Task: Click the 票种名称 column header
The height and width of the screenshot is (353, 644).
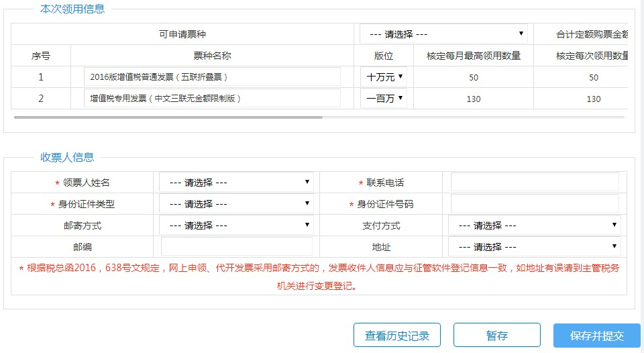Action: click(x=213, y=56)
